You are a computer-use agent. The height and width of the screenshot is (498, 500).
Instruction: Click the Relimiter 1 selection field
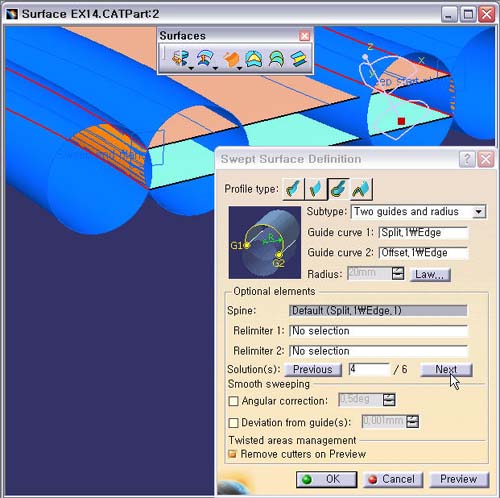point(378,331)
